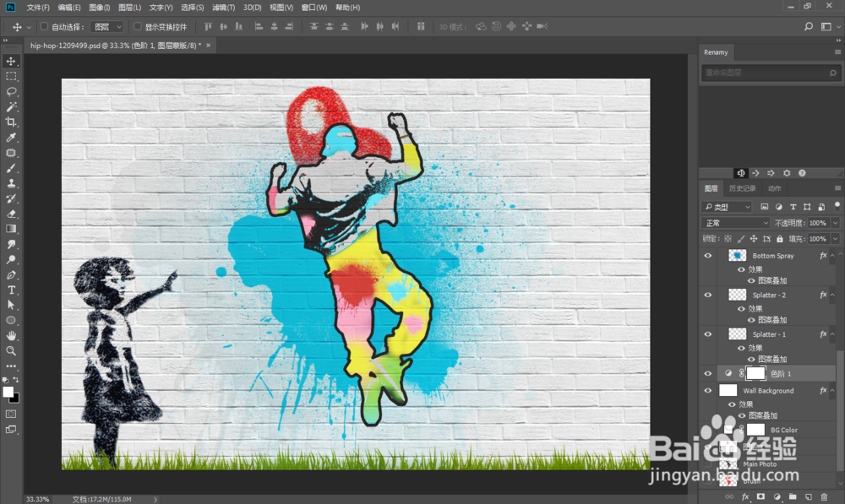Screen dimensions: 845x504
Task: Select the Eyedropper tool
Action: point(11,138)
